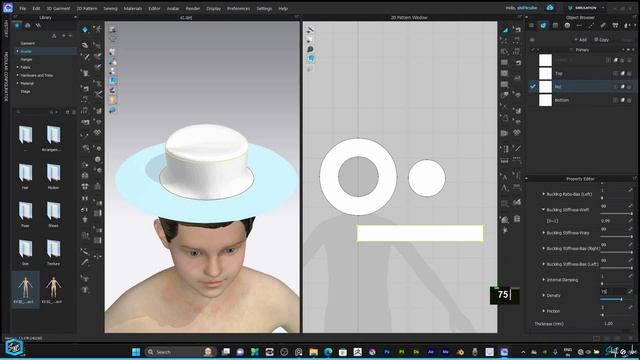The width and height of the screenshot is (640, 360).
Task: Expand Internal Damping property
Action: 543,280
